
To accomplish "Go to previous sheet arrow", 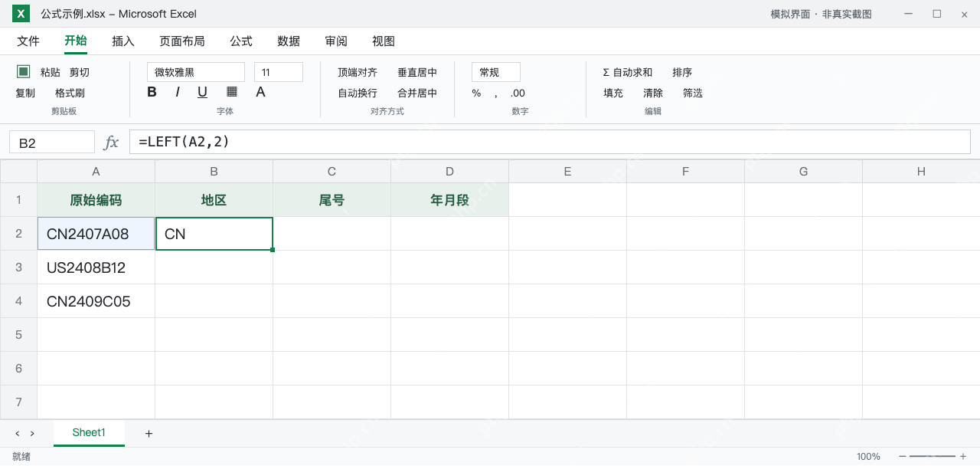I will tap(18, 433).
